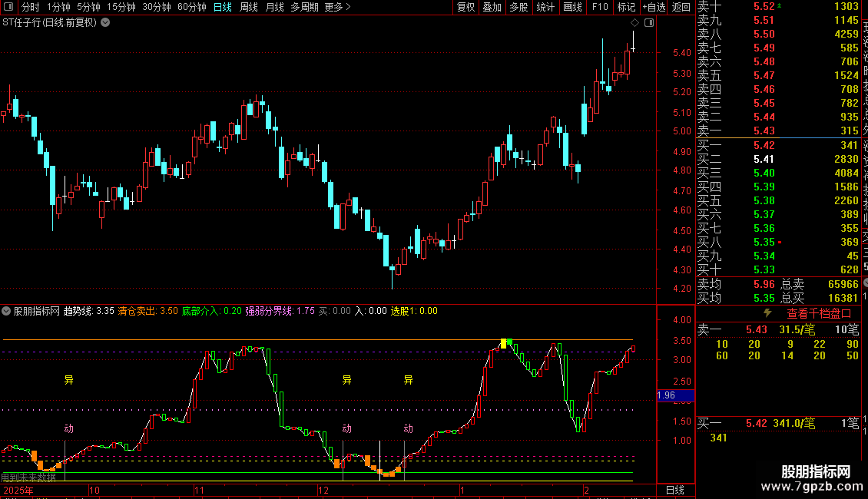Switch to 30分钟 period
Screen dimensions: 868x499
[157, 7]
